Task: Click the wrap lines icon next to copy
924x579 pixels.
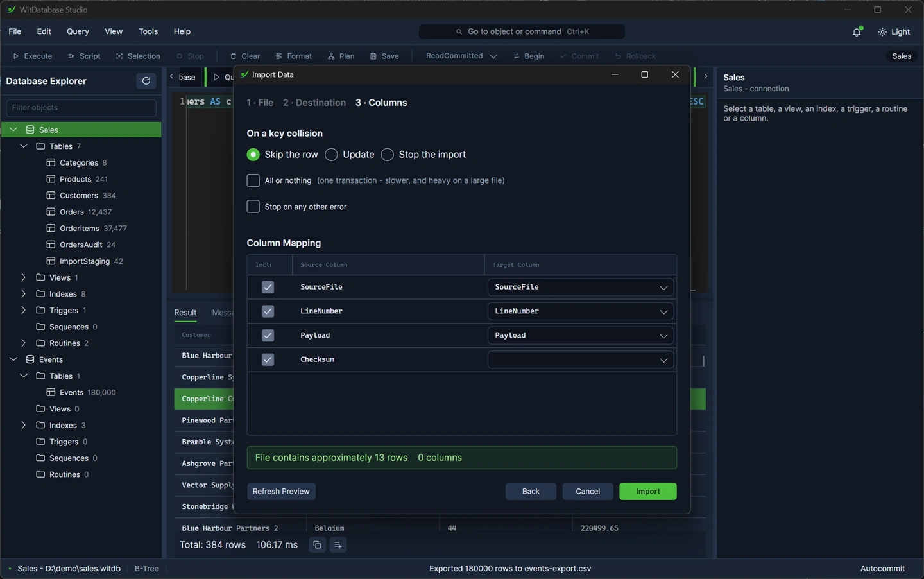Action: coord(338,545)
